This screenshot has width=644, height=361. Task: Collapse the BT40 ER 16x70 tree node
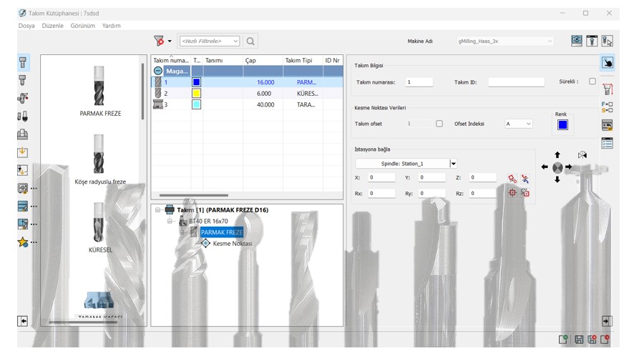(x=169, y=221)
